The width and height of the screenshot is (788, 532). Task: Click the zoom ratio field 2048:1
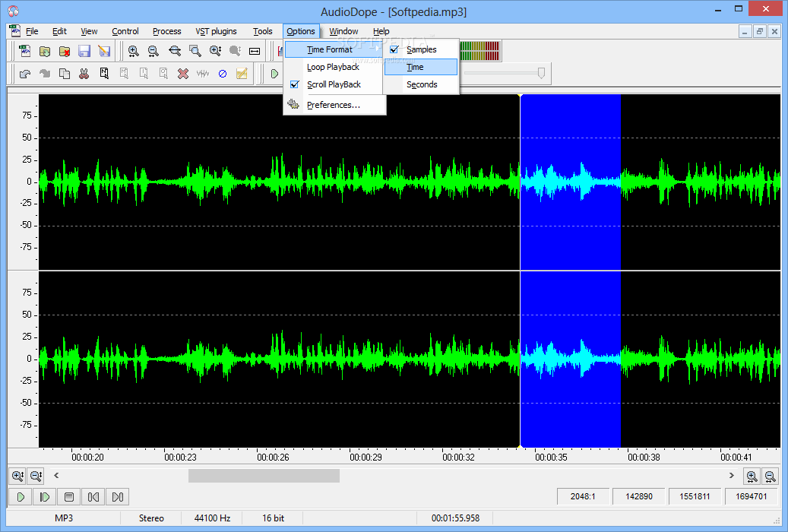(x=583, y=497)
